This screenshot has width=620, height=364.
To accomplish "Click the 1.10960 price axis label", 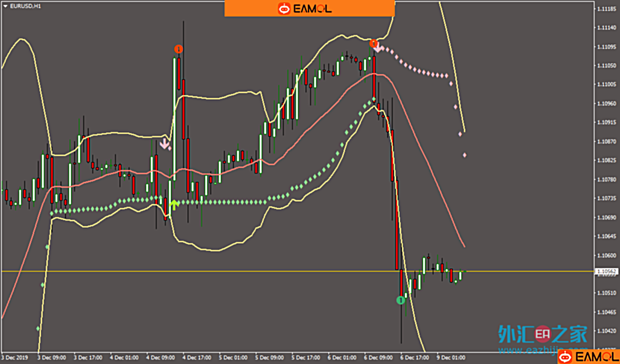I will click(x=606, y=103).
